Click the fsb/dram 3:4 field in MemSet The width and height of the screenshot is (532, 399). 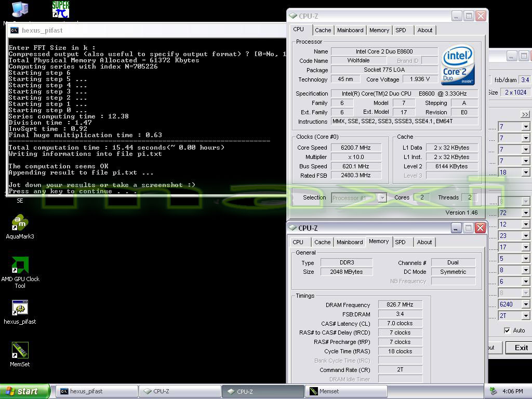point(525,79)
